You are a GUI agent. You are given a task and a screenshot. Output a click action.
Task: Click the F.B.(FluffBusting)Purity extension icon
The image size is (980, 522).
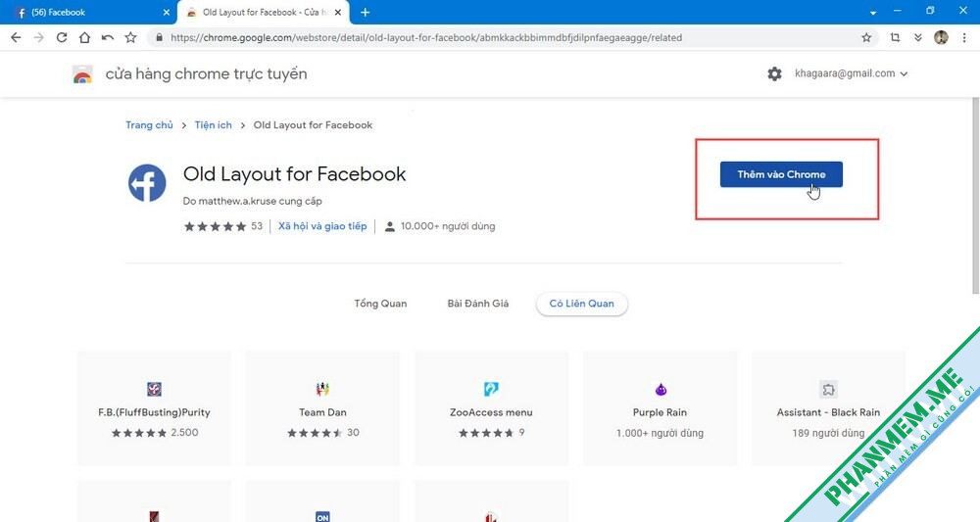(x=155, y=389)
